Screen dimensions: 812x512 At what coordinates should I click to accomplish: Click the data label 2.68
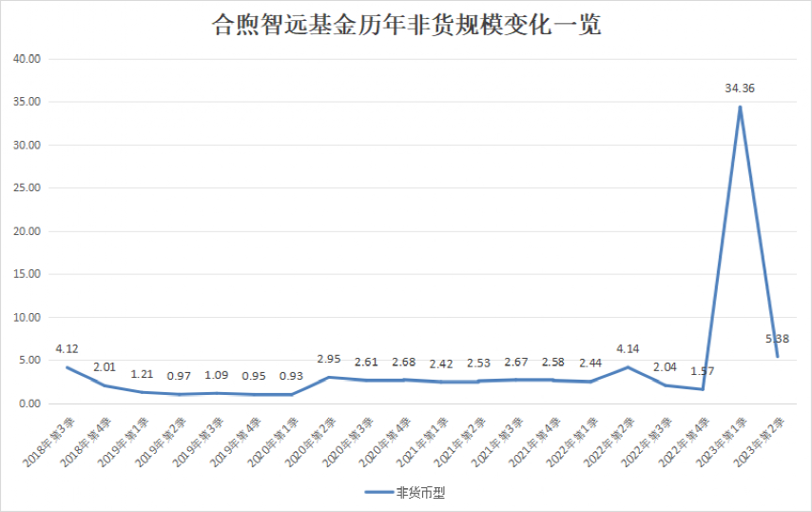click(x=403, y=363)
